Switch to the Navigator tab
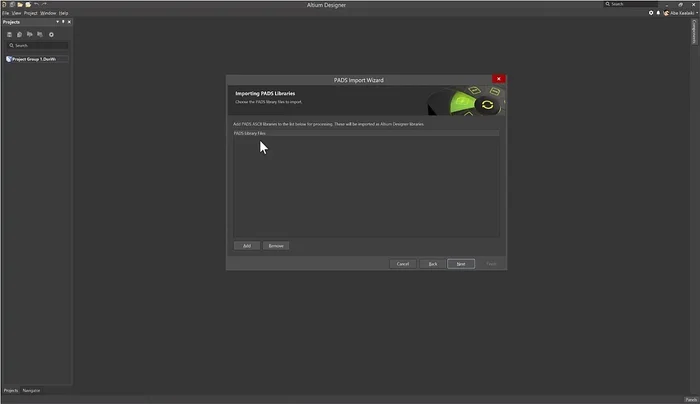The image size is (700, 404). pos(31,390)
